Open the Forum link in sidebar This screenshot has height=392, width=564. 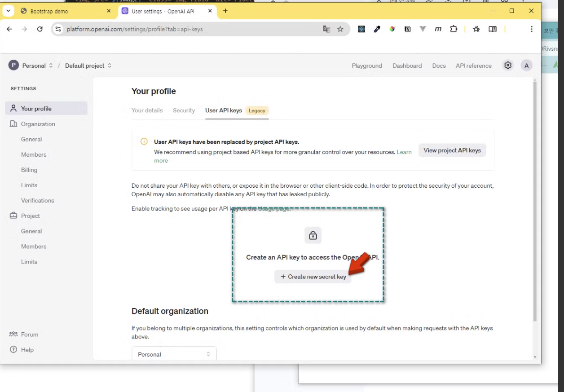click(x=24, y=334)
